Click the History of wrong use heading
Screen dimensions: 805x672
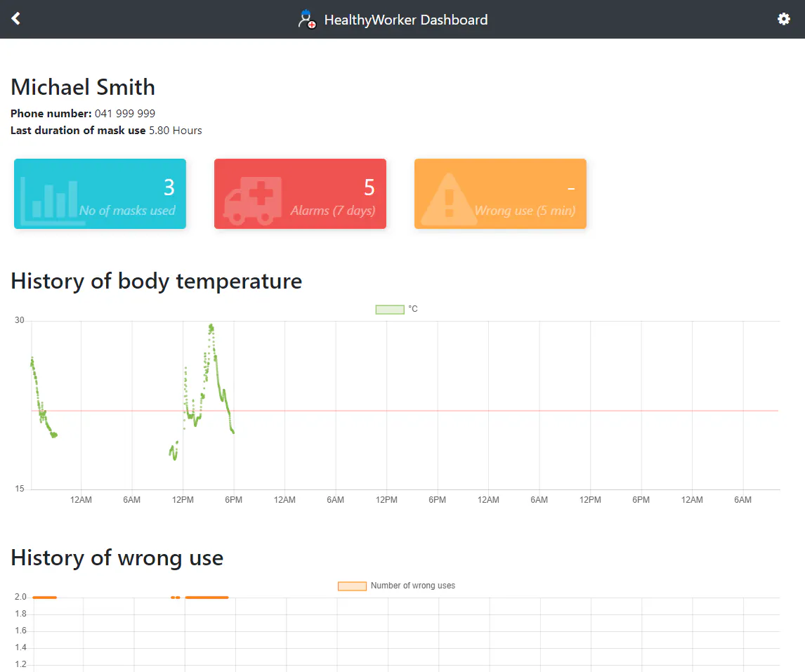click(x=117, y=558)
